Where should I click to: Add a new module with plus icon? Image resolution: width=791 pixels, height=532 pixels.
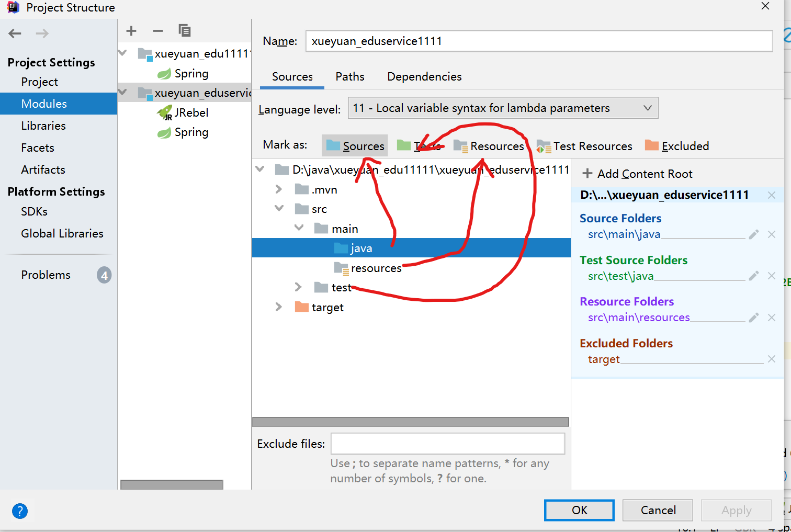pos(131,31)
